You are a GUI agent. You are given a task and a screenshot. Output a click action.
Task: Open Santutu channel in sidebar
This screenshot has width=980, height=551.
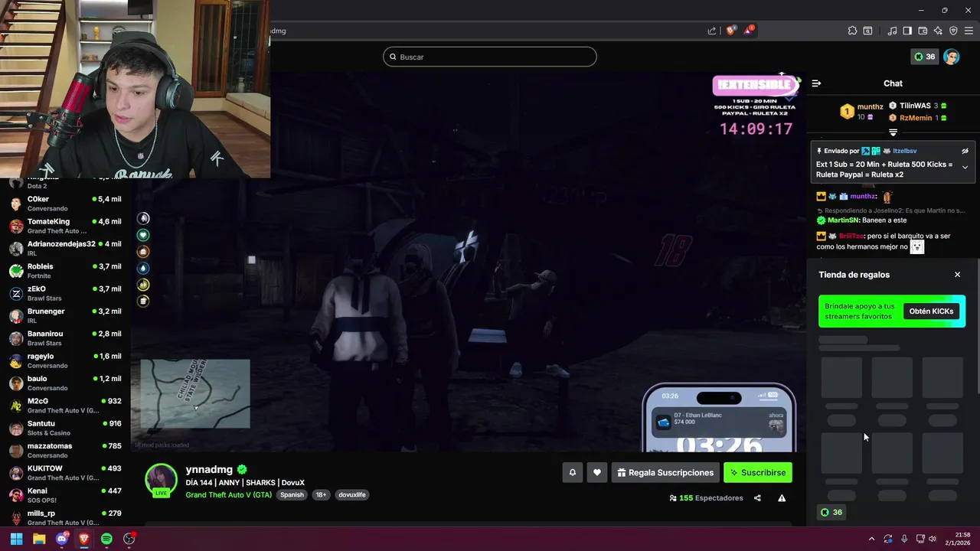coord(65,428)
